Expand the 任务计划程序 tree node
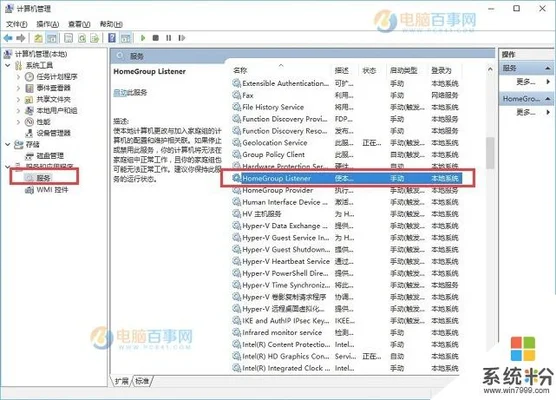 [x=18, y=77]
